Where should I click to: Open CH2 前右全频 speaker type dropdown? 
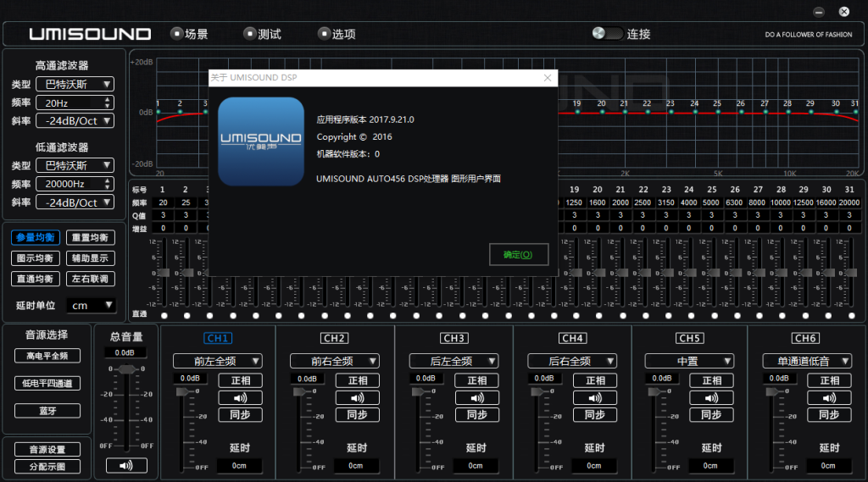334,361
